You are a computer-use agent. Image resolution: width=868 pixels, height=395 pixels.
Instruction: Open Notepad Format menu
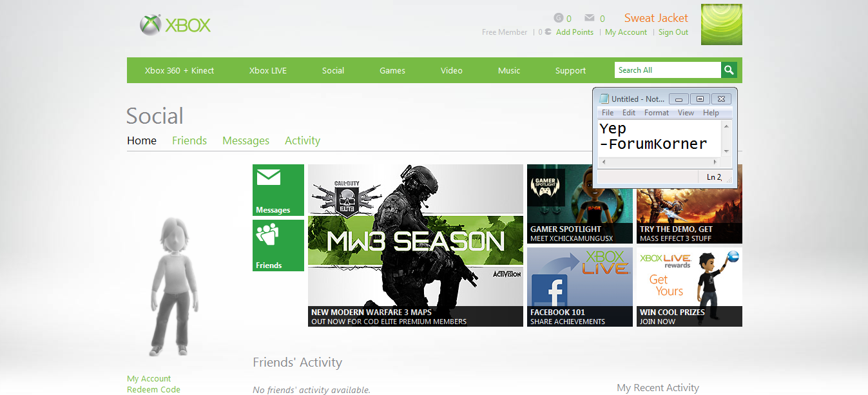[x=657, y=113]
